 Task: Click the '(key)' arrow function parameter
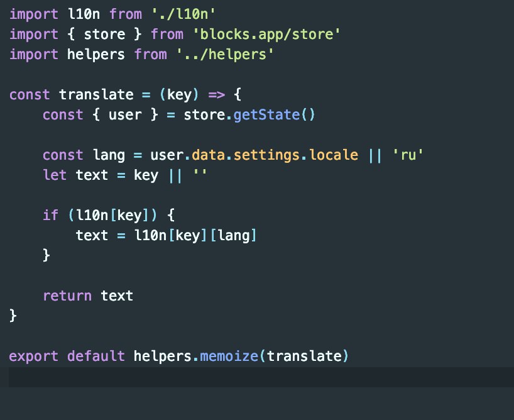[x=179, y=94]
